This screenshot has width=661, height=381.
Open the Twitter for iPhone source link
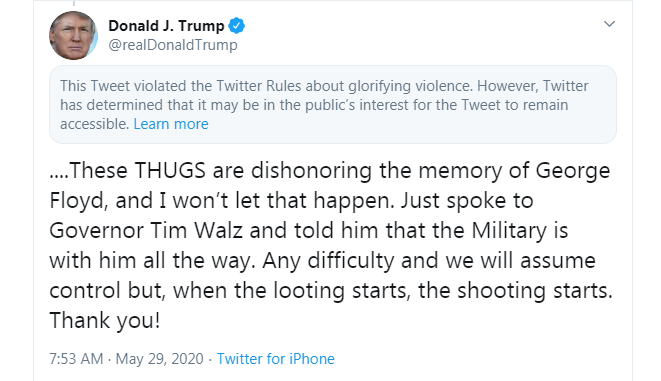tap(276, 359)
